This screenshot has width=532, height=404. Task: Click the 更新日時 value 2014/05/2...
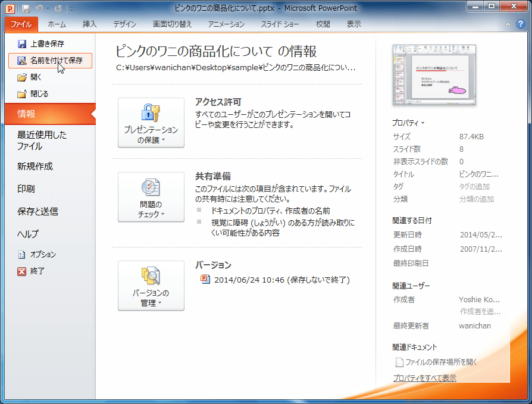click(481, 235)
